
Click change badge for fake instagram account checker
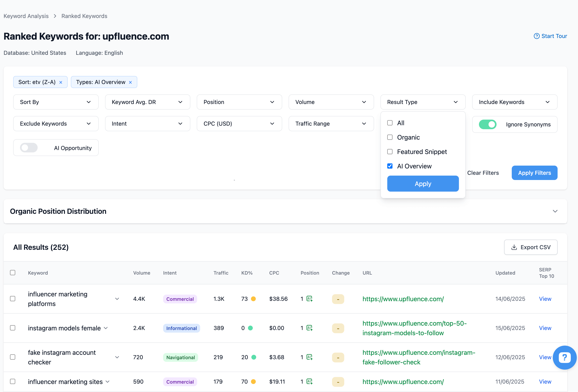coord(338,357)
